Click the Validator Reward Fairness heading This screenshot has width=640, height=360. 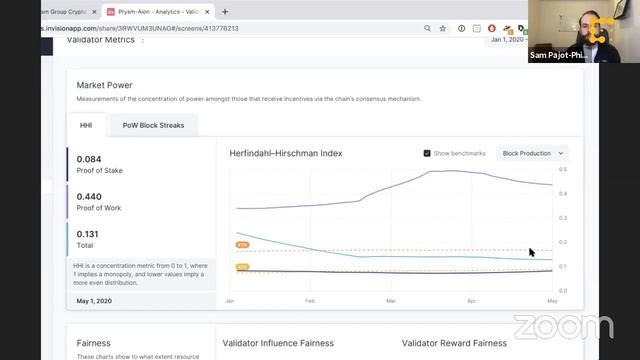[x=454, y=343]
